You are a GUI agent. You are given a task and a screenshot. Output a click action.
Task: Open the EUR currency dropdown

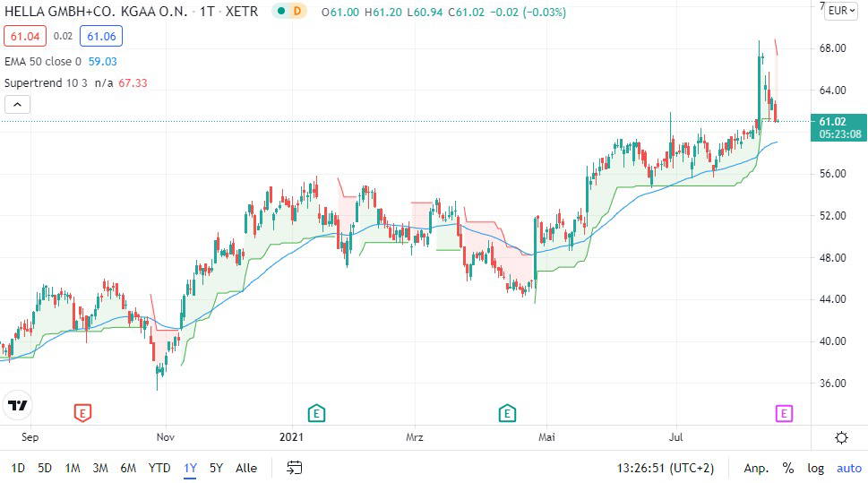click(x=841, y=11)
